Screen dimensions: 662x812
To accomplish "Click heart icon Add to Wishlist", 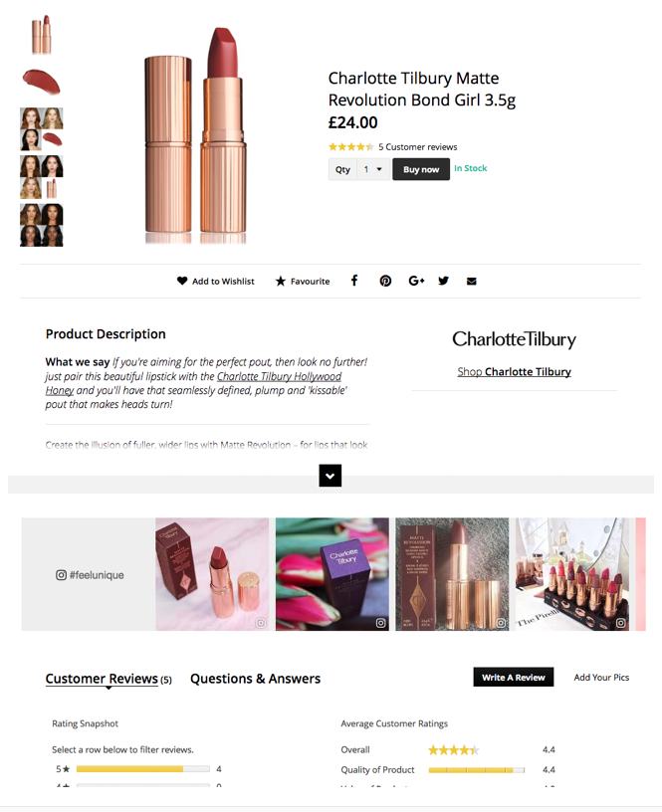I will coord(215,281).
